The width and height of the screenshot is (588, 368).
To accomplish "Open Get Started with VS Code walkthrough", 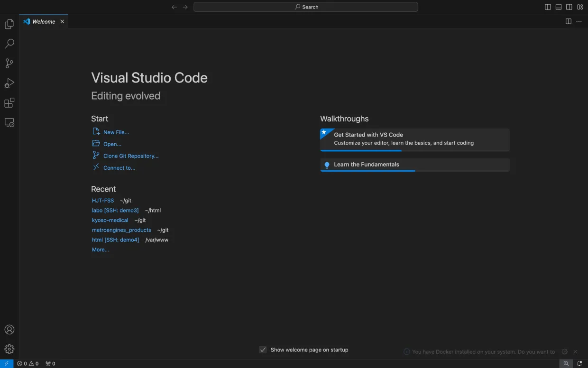I will pos(415,140).
